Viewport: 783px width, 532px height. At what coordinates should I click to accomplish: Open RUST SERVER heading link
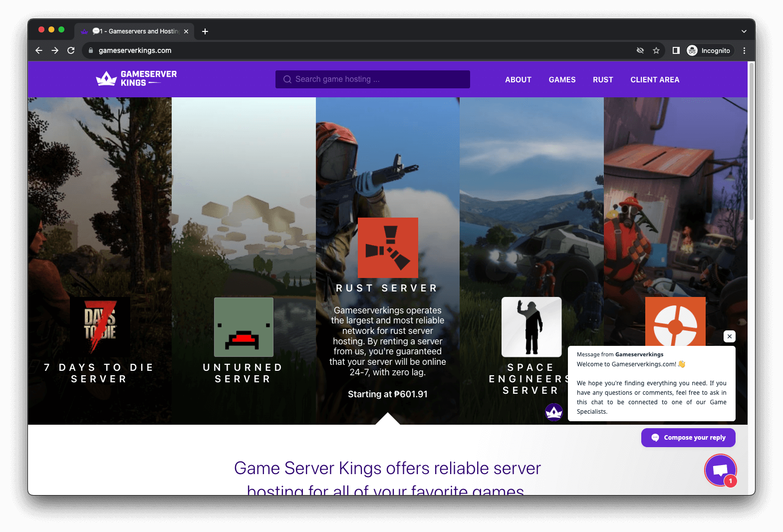coord(387,288)
